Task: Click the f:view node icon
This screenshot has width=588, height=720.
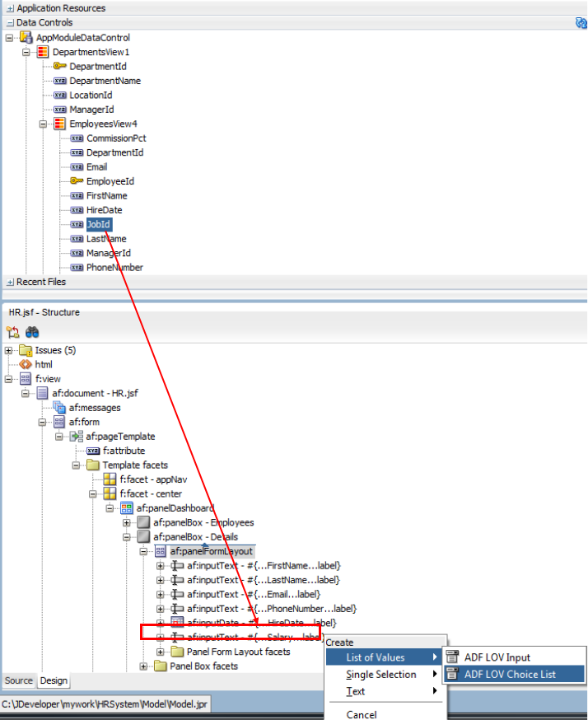Action: (26, 379)
